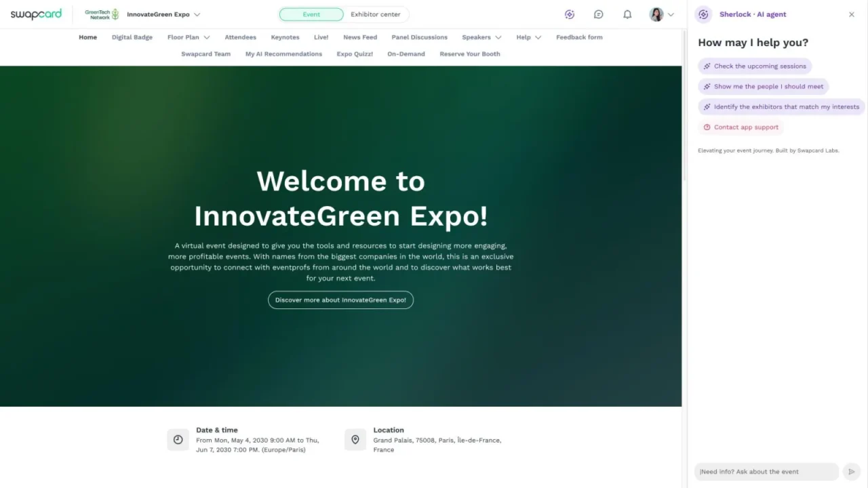Open the Keynotes tab
868x488 pixels.
point(285,37)
